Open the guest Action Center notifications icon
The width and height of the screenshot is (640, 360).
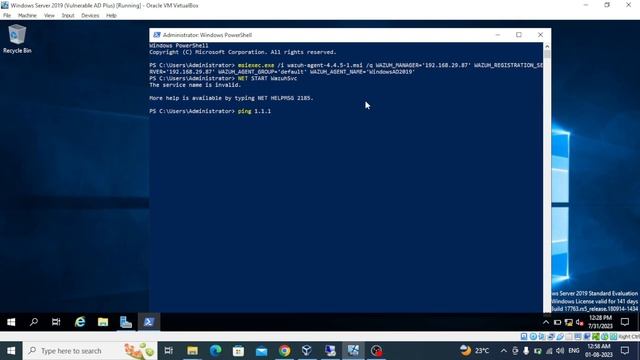[x=625, y=322]
